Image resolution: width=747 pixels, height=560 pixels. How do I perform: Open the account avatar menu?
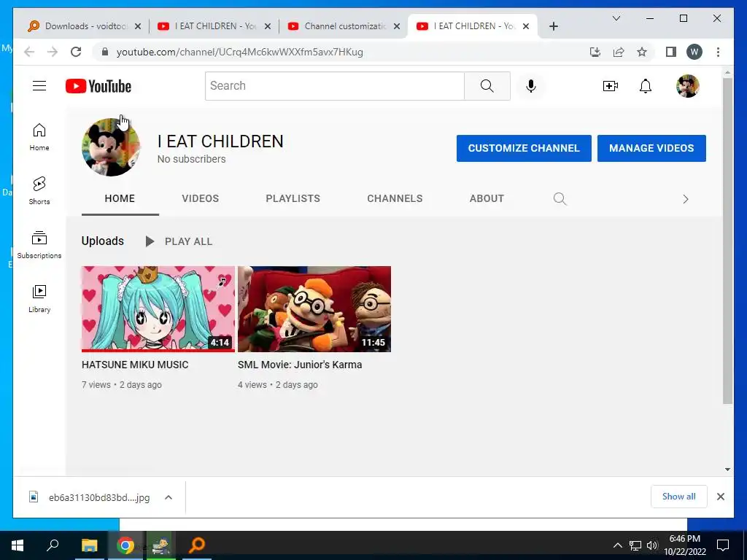coord(688,86)
